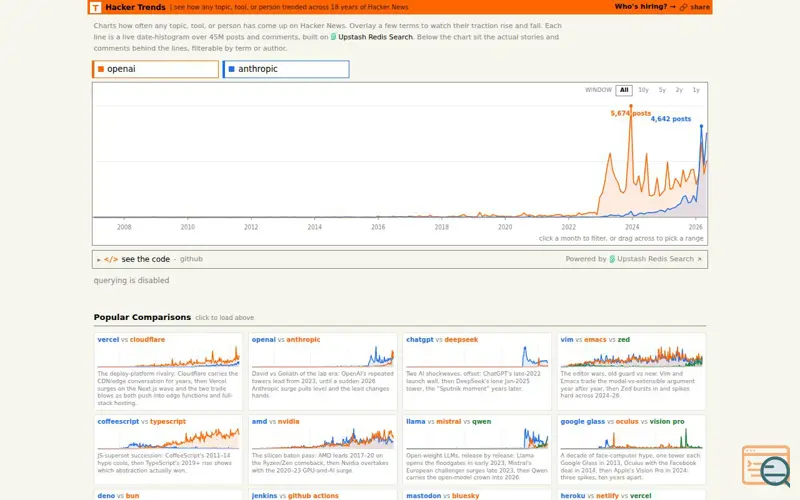Open the github link
800x500 pixels.
tap(191, 259)
